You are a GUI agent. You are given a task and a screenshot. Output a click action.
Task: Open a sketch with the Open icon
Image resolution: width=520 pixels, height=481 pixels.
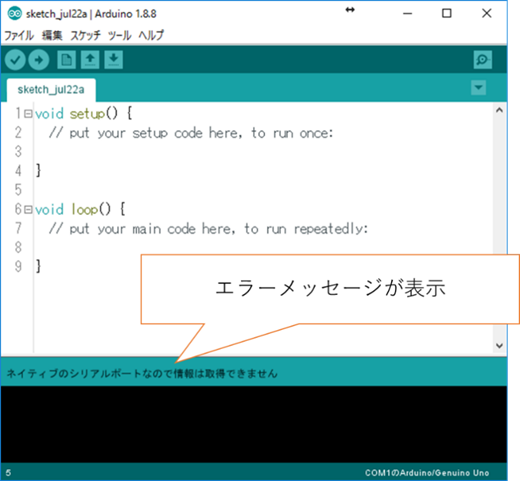[x=90, y=60]
